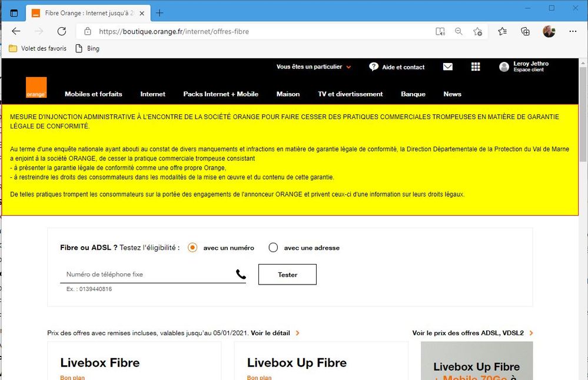Open the Volet des favoris folder

pyautogui.click(x=38, y=48)
